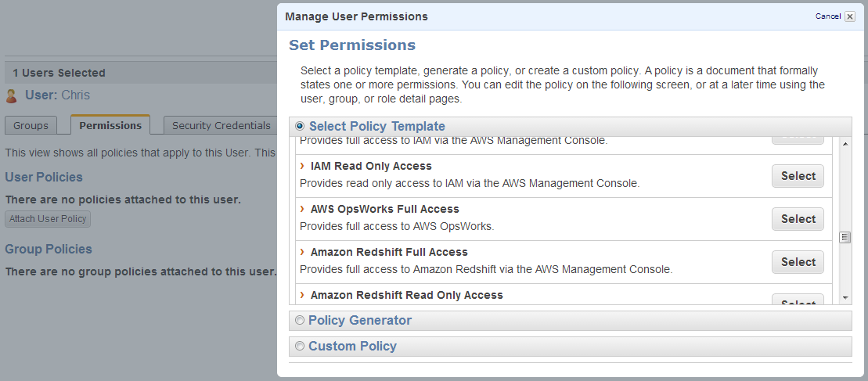Expand AWS OpsWorks Full Access chevron
The width and height of the screenshot is (868, 381).
pos(302,208)
